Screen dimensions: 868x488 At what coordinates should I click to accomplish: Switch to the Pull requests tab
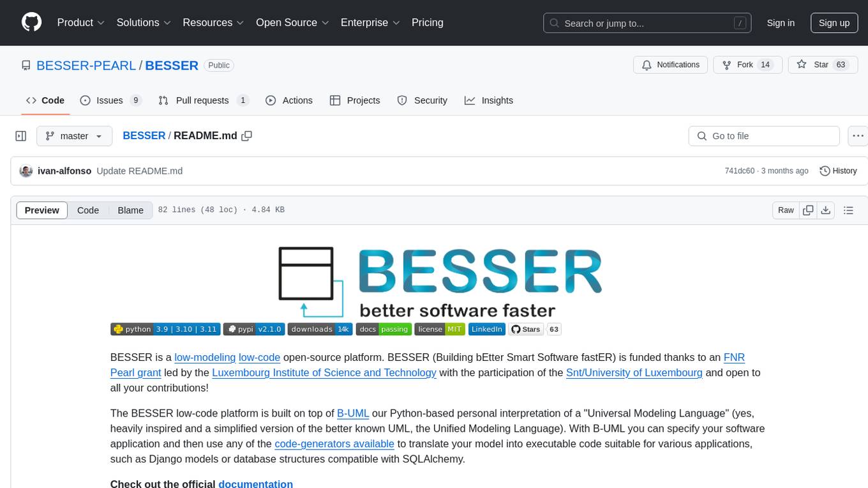[203, 100]
